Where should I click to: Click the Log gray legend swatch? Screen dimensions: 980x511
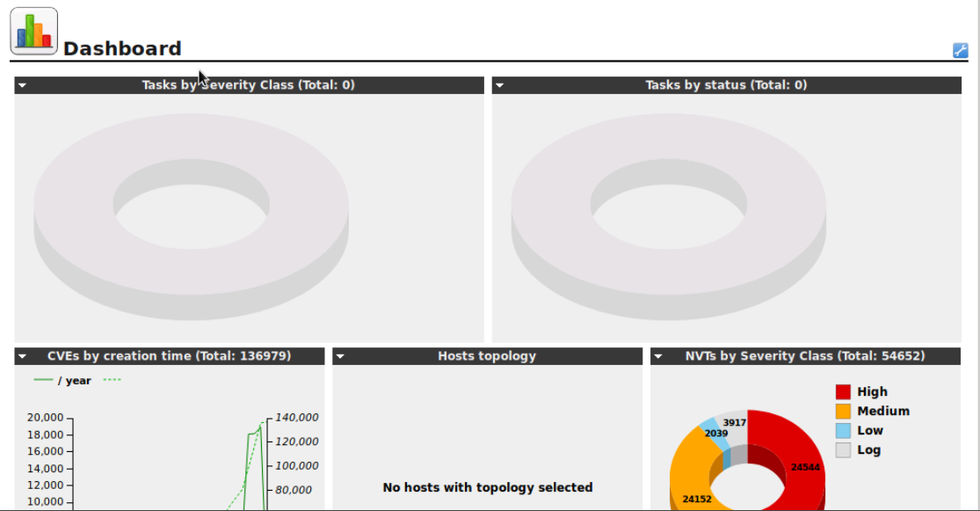click(x=843, y=450)
